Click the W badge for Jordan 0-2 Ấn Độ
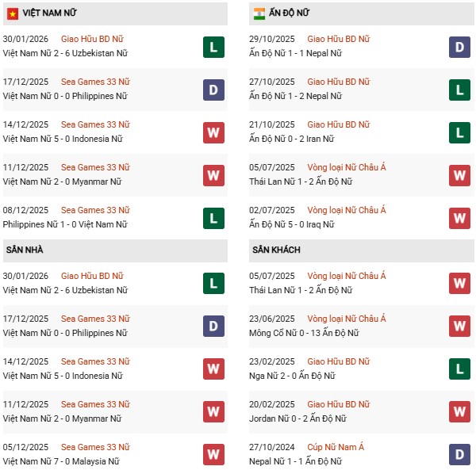Viewport: 476px width, 470px height. [x=459, y=411]
